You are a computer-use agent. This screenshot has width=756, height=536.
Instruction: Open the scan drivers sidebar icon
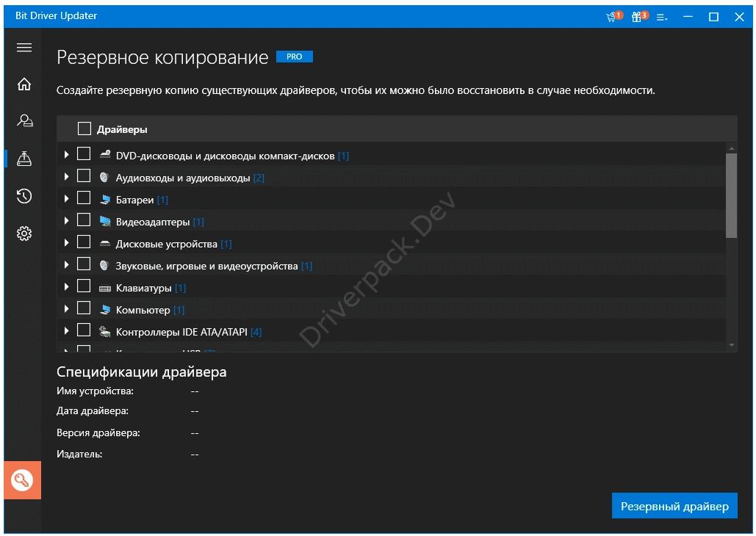pos(24,120)
